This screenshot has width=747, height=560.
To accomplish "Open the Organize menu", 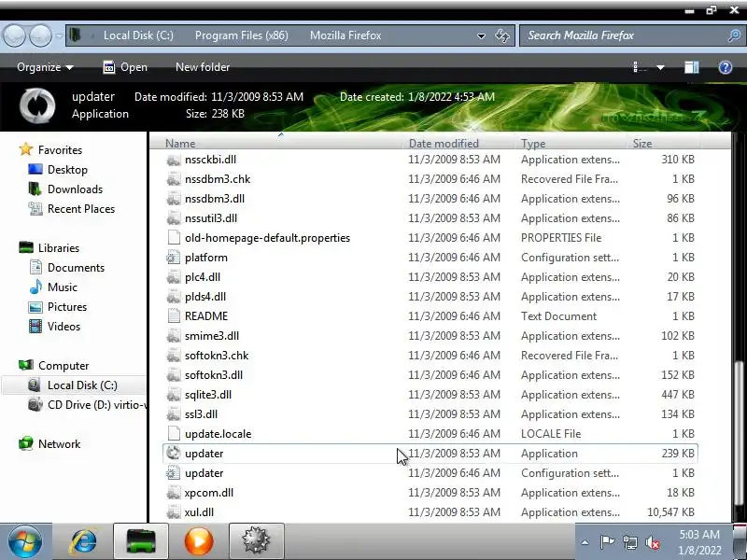I will 45,67.
